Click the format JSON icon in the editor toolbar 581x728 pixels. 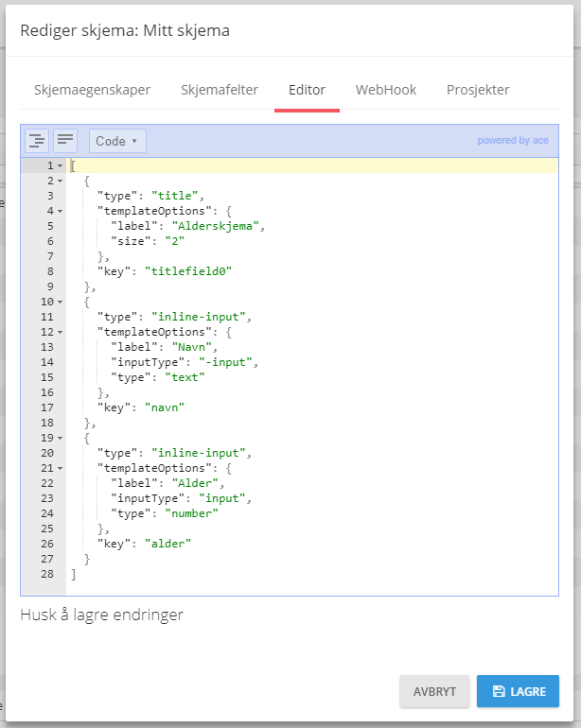pyautogui.click(x=37, y=141)
